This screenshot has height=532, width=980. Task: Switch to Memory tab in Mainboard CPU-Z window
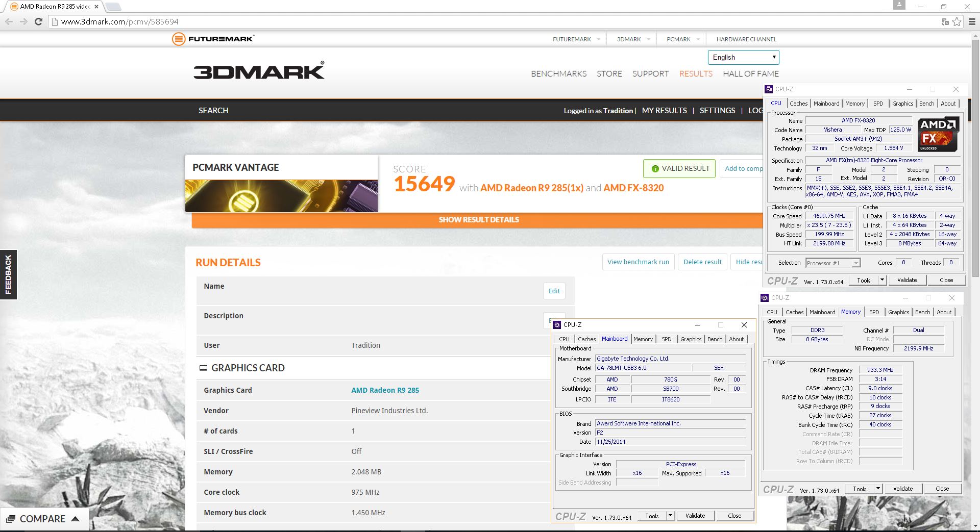pos(643,339)
